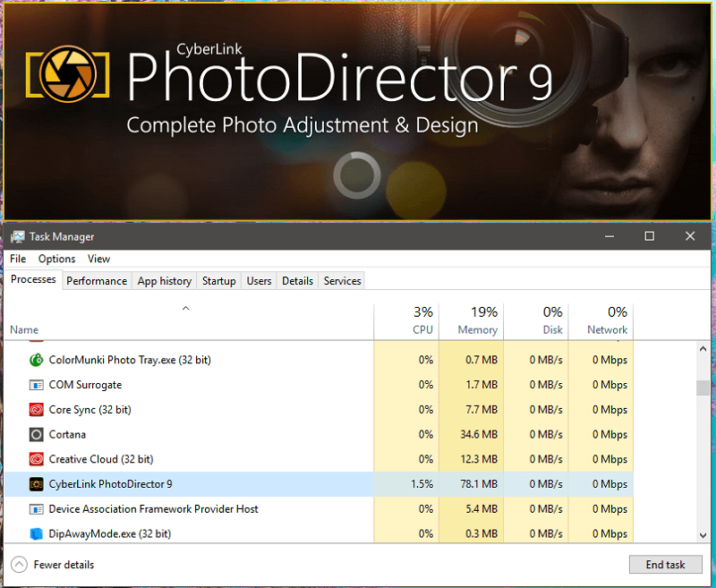Click the 7.7 MB memory value
The image size is (716, 588).
(482, 410)
